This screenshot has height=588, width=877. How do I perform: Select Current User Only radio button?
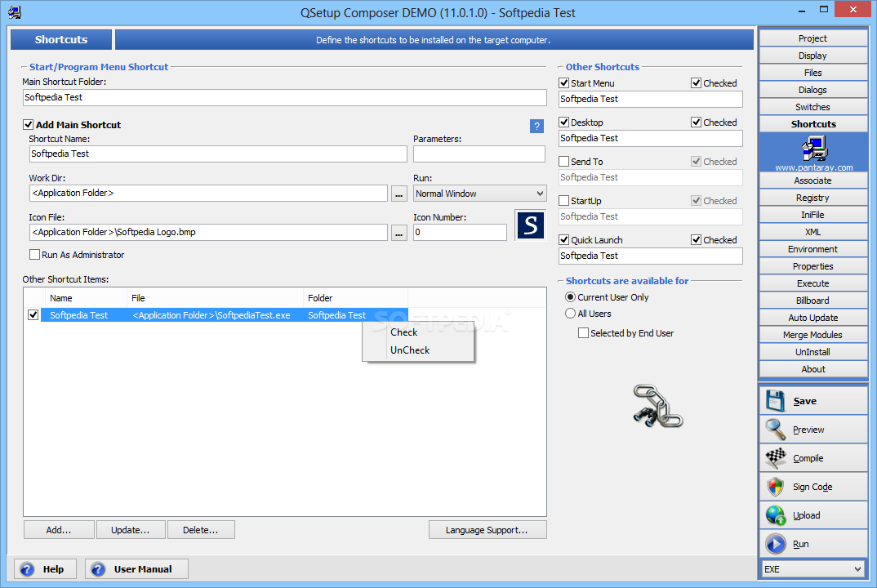pyautogui.click(x=570, y=297)
